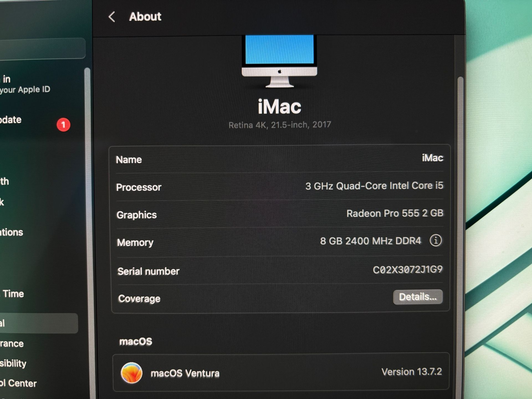Image resolution: width=532 pixels, height=399 pixels.
Task: Open the Control Center sidebar item
Action: [18, 383]
